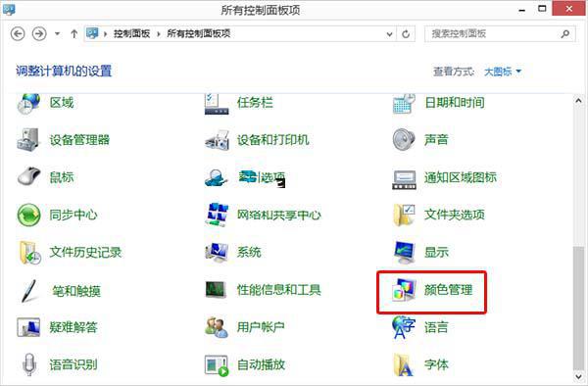This screenshot has height=386, width=588.
Task: Open the 字体 fonts folder icon
Action: pyautogui.click(x=404, y=364)
